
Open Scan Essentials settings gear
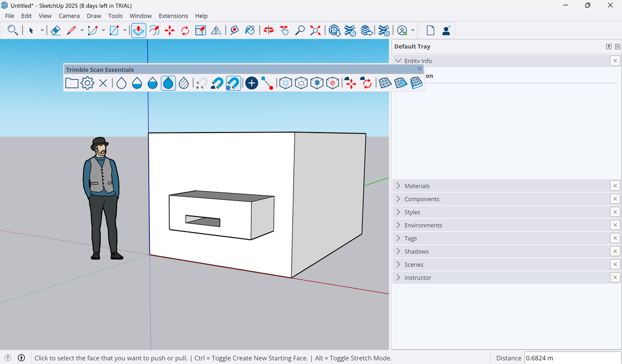coord(87,83)
